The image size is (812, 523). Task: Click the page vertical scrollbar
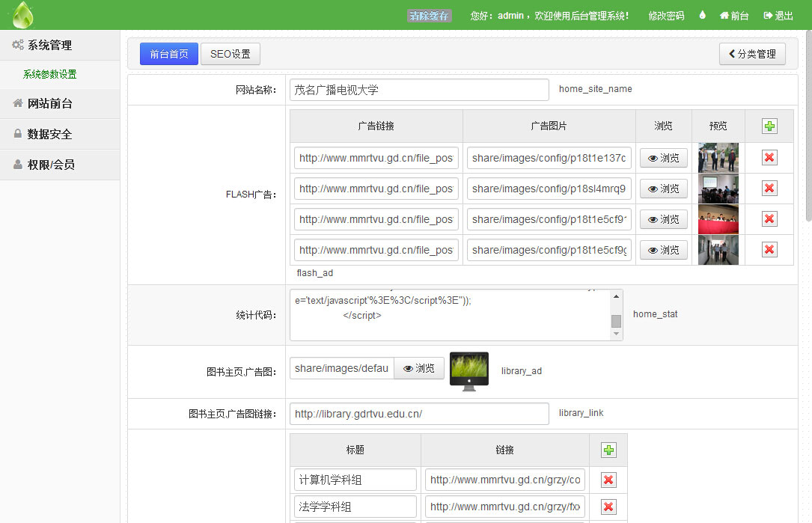click(x=809, y=126)
